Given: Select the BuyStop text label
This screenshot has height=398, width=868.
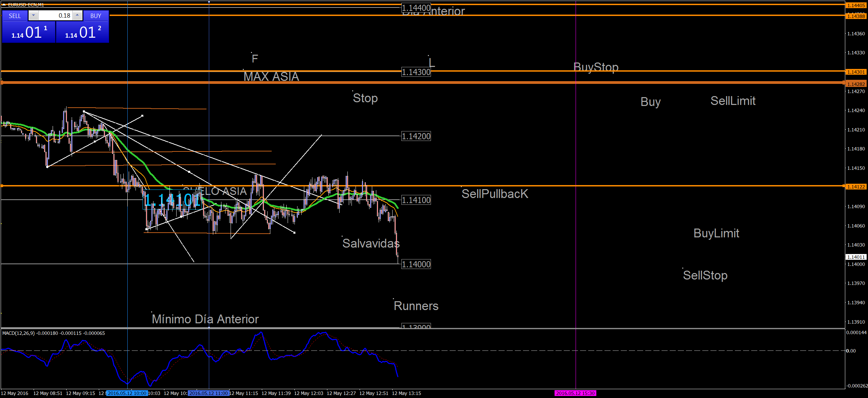Looking at the screenshot, I should [x=596, y=67].
